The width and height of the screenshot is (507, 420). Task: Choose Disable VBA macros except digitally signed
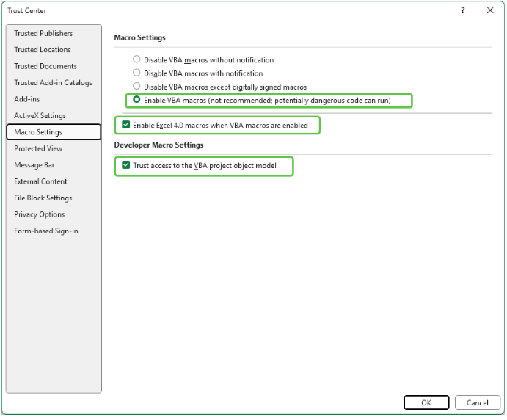136,87
